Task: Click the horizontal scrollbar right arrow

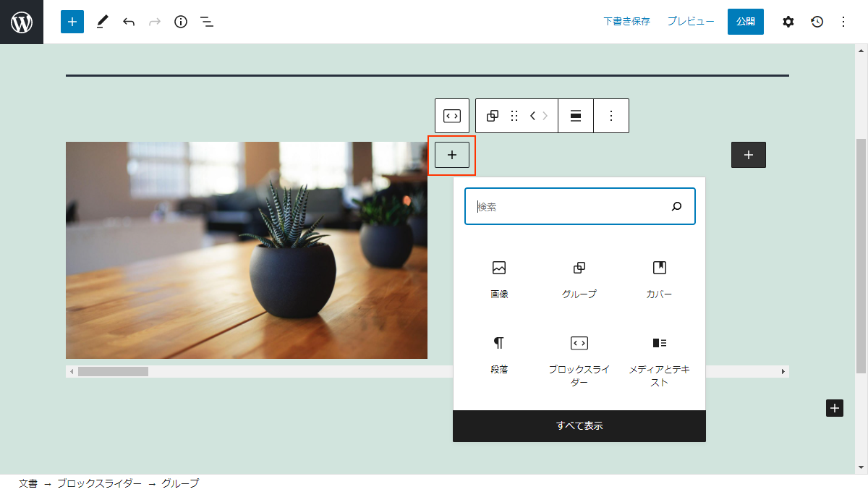Action: coord(783,371)
